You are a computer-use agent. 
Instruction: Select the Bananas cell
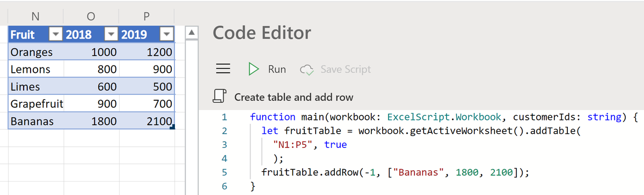36,121
